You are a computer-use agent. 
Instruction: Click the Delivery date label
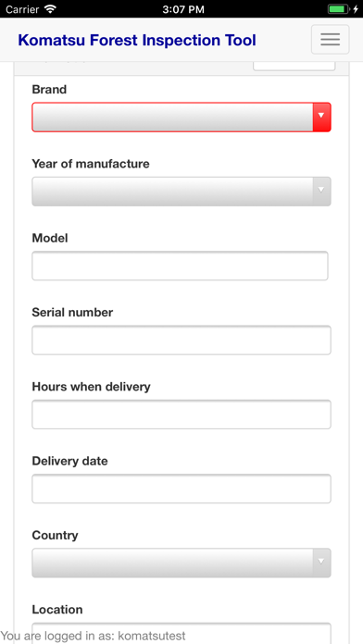[x=69, y=461]
